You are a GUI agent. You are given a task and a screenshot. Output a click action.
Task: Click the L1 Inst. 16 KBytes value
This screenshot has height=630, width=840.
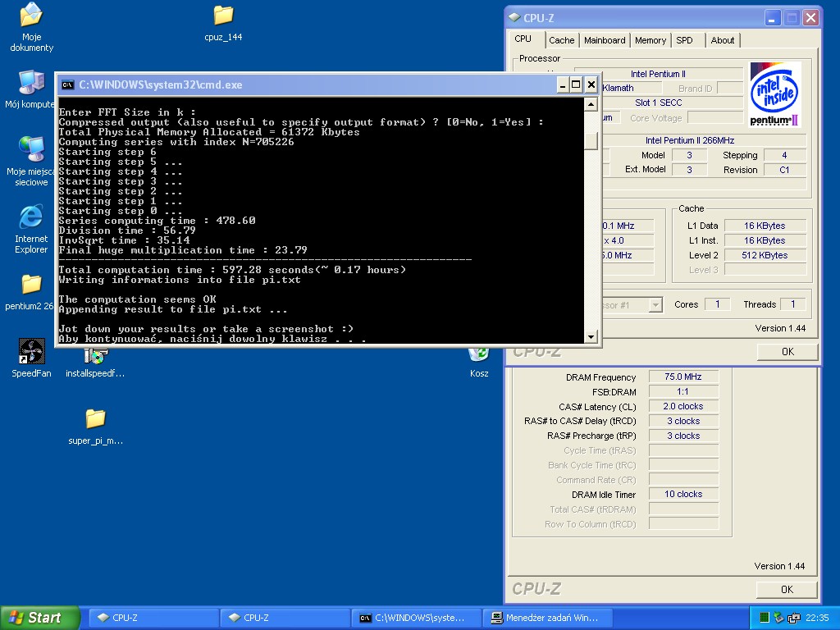[x=765, y=240]
